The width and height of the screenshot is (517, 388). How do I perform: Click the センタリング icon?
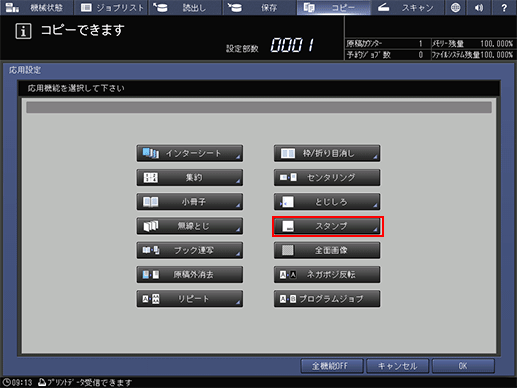pyautogui.click(x=288, y=177)
